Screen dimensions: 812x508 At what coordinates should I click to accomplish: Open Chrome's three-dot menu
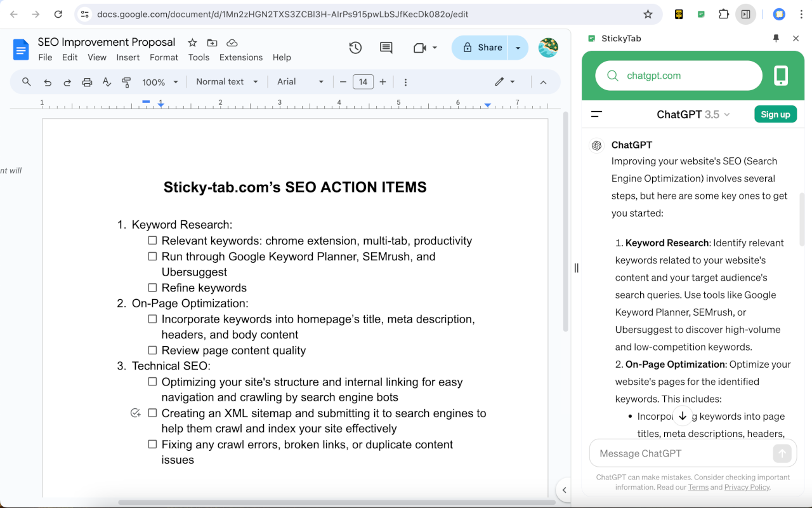click(801, 14)
